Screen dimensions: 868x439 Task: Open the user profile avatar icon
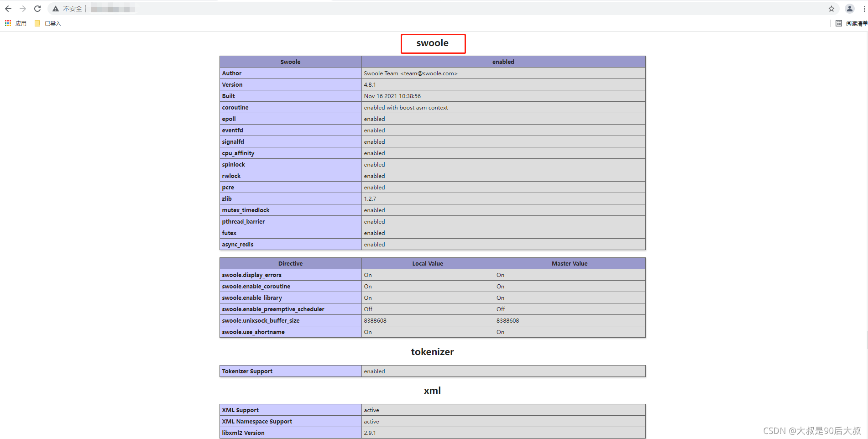click(x=850, y=9)
